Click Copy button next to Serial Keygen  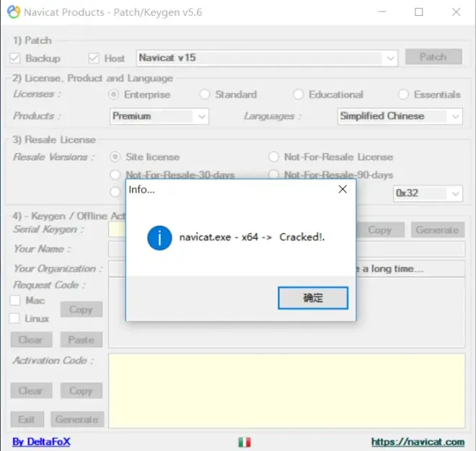(x=380, y=230)
